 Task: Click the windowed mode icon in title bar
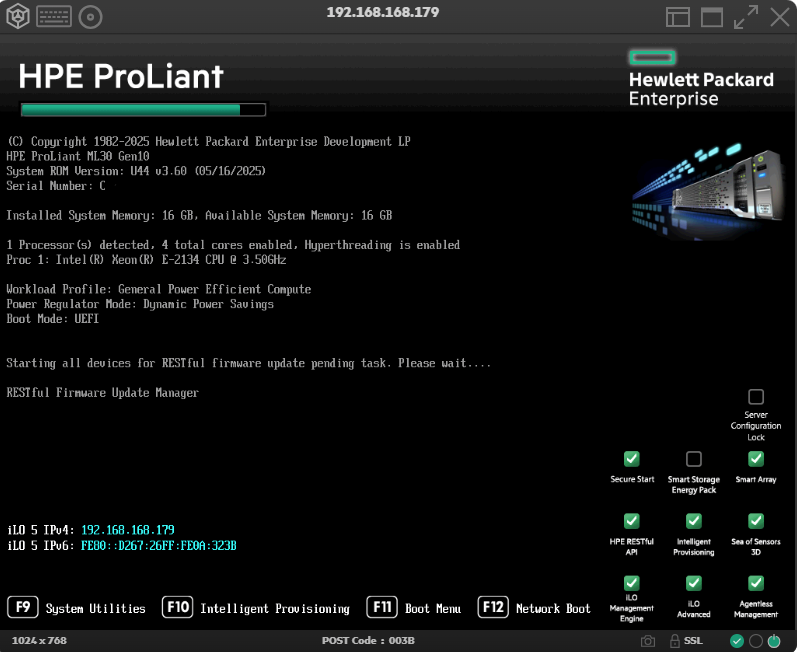[712, 17]
